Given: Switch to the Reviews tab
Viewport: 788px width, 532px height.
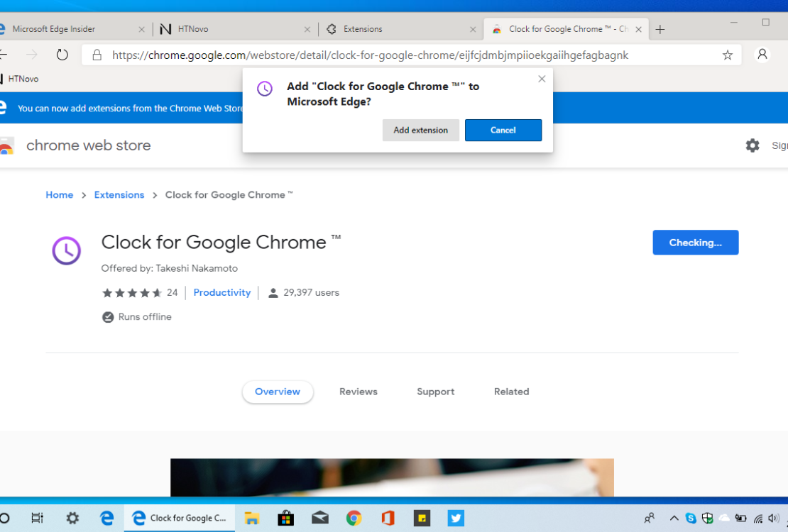Looking at the screenshot, I should coord(359,392).
